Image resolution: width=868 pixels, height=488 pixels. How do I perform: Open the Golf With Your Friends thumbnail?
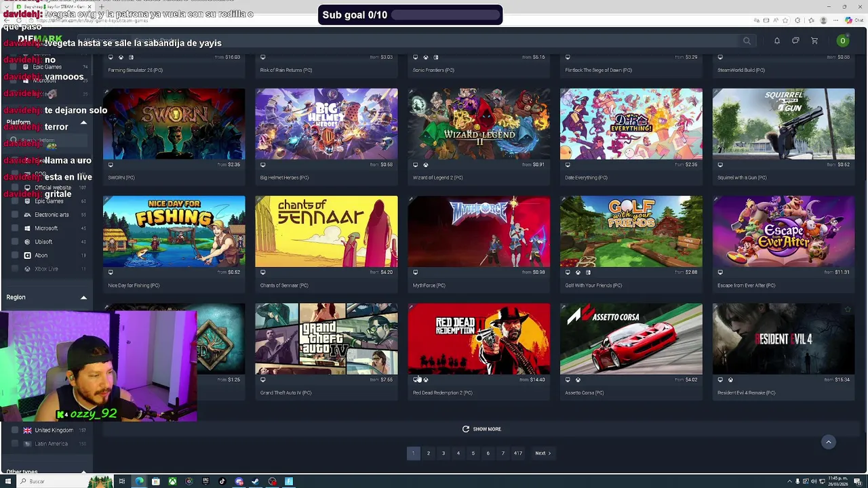pos(631,232)
